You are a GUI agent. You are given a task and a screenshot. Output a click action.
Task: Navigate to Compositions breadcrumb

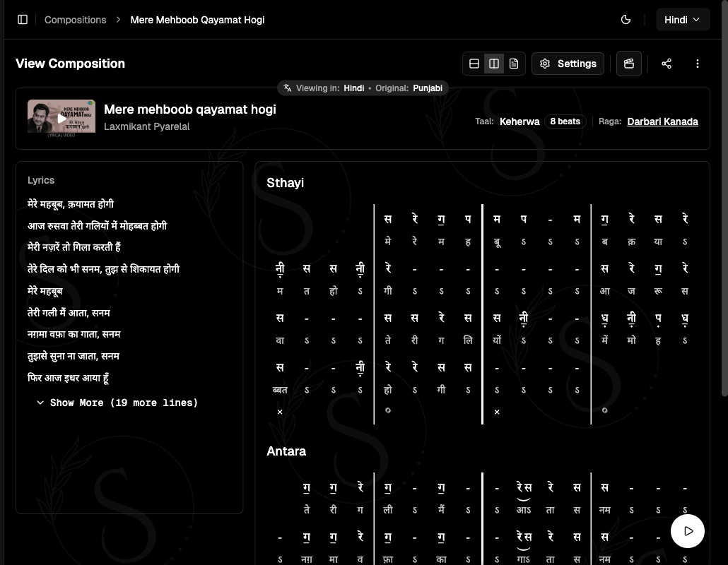[x=75, y=19]
